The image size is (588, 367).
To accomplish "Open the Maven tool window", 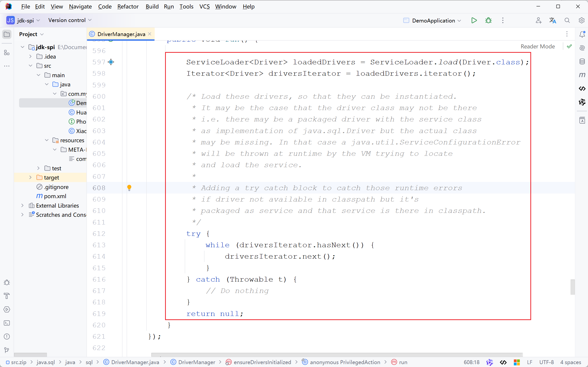I will point(582,75).
